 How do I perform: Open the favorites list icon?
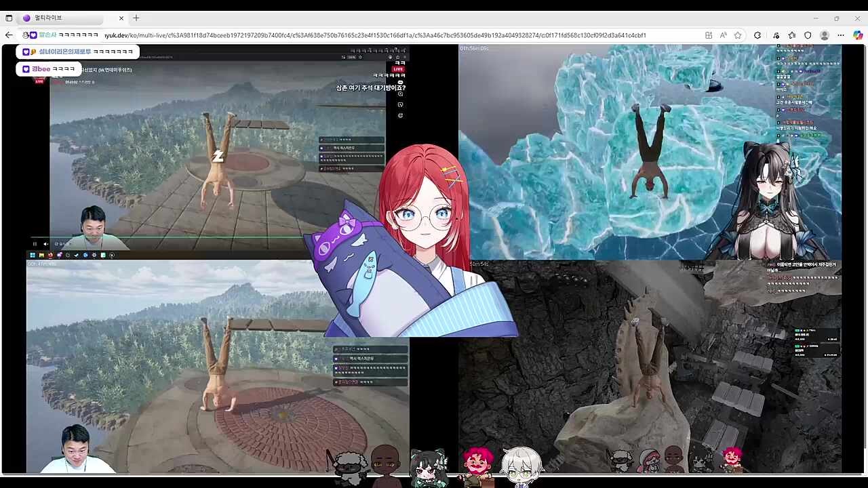(x=792, y=35)
